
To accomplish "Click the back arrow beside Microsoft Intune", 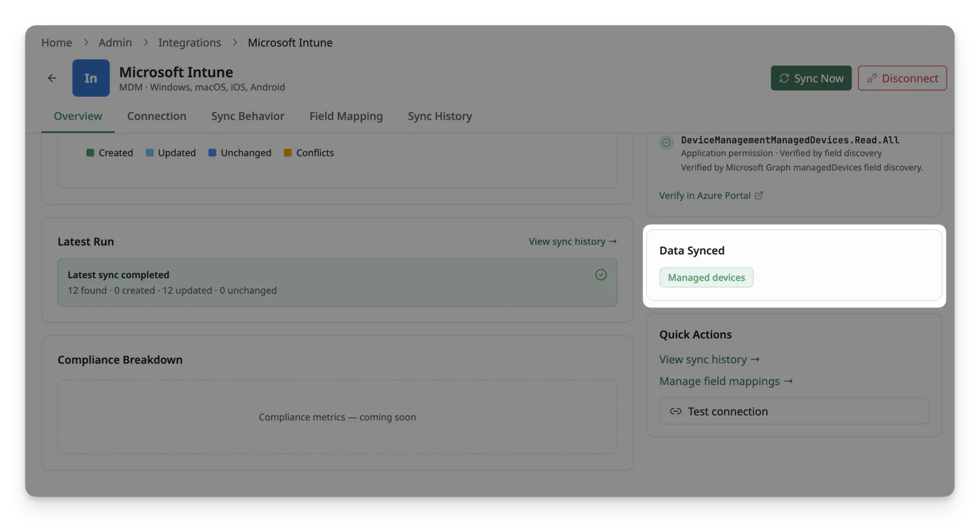I will 52,78.
